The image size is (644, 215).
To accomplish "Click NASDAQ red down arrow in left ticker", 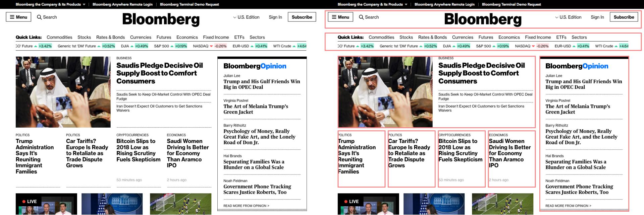I will point(211,46).
